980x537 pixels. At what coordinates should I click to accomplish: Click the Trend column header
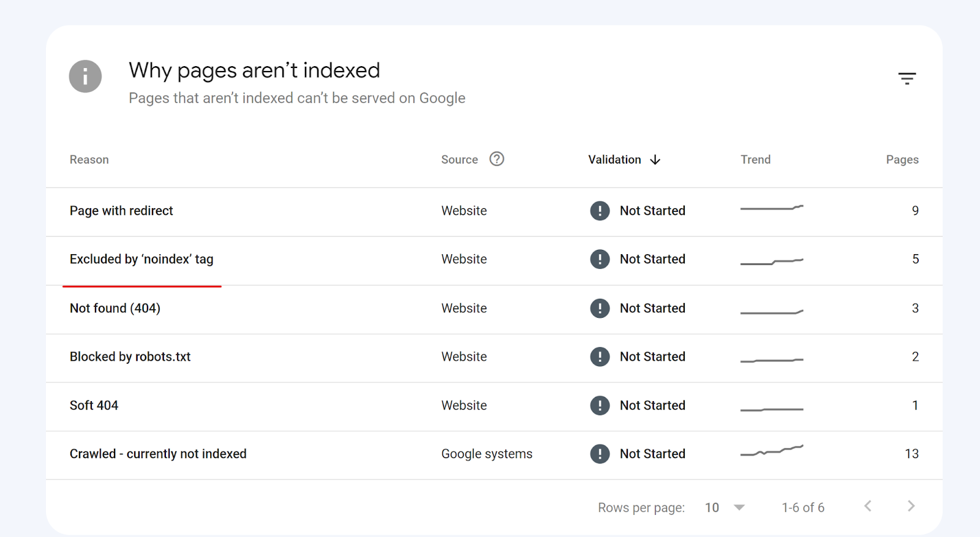(755, 160)
